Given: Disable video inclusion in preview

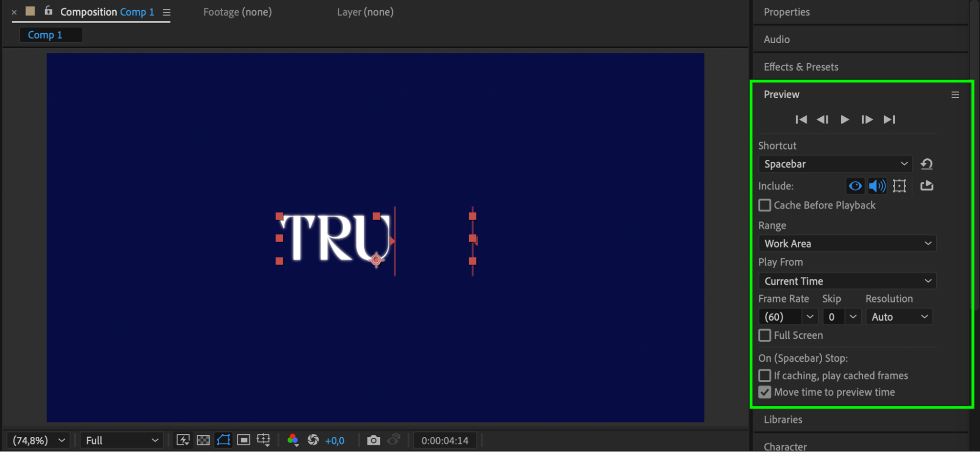Looking at the screenshot, I should (854, 186).
